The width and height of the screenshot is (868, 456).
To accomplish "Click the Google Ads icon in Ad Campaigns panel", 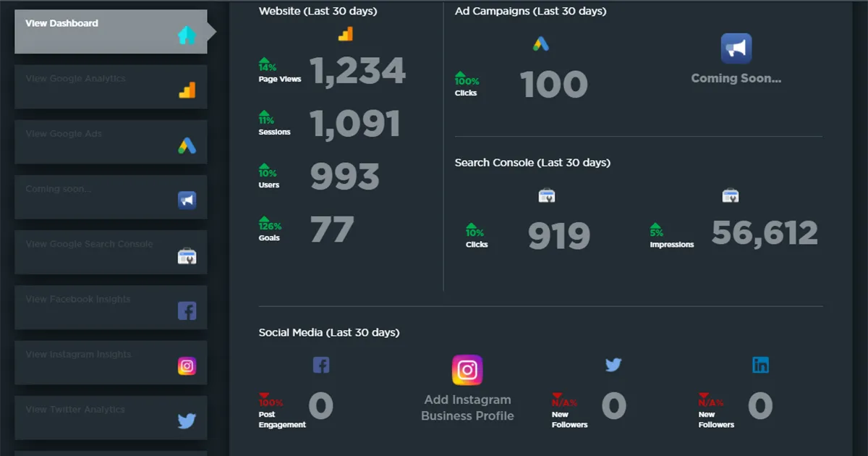I will (539, 43).
